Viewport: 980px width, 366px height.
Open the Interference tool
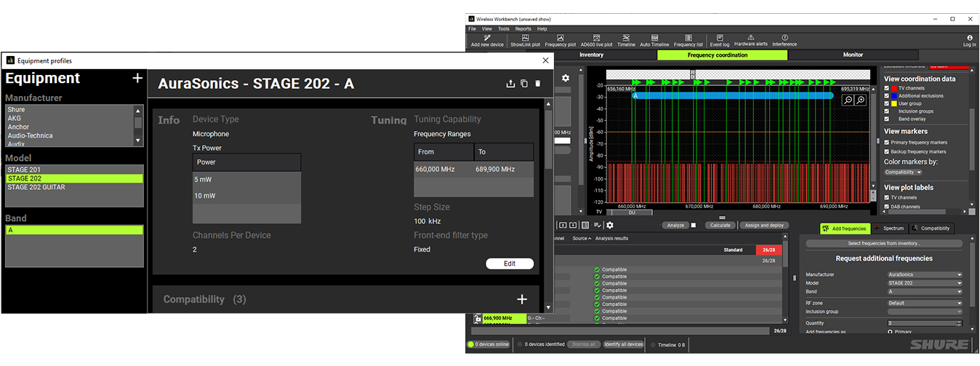tap(784, 38)
